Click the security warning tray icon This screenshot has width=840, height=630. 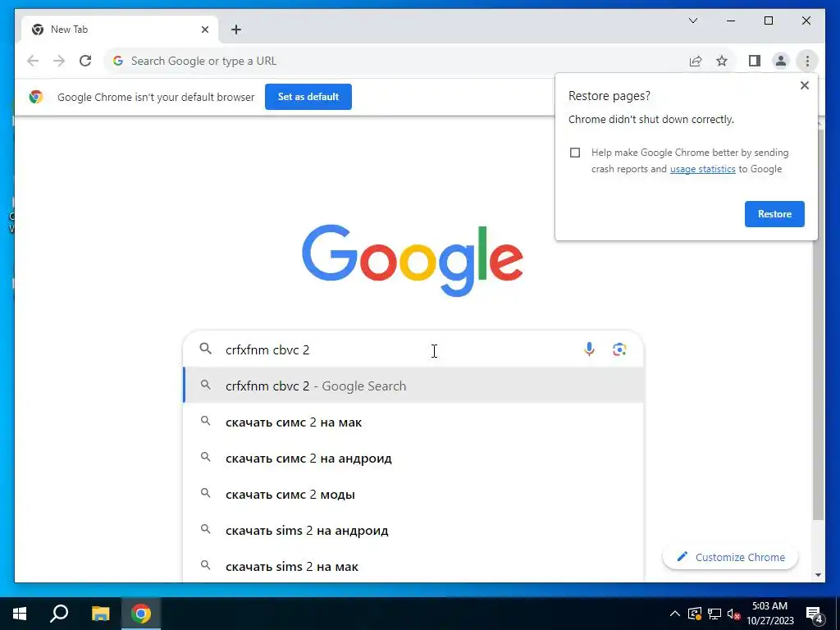pos(694,614)
